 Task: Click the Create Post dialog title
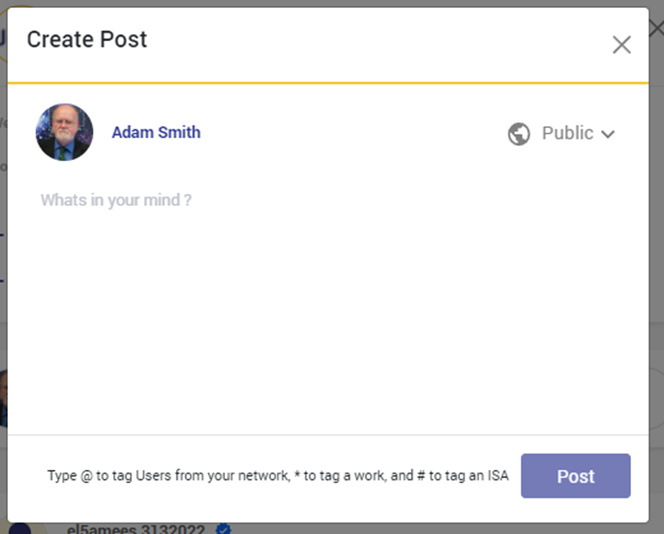click(x=87, y=40)
